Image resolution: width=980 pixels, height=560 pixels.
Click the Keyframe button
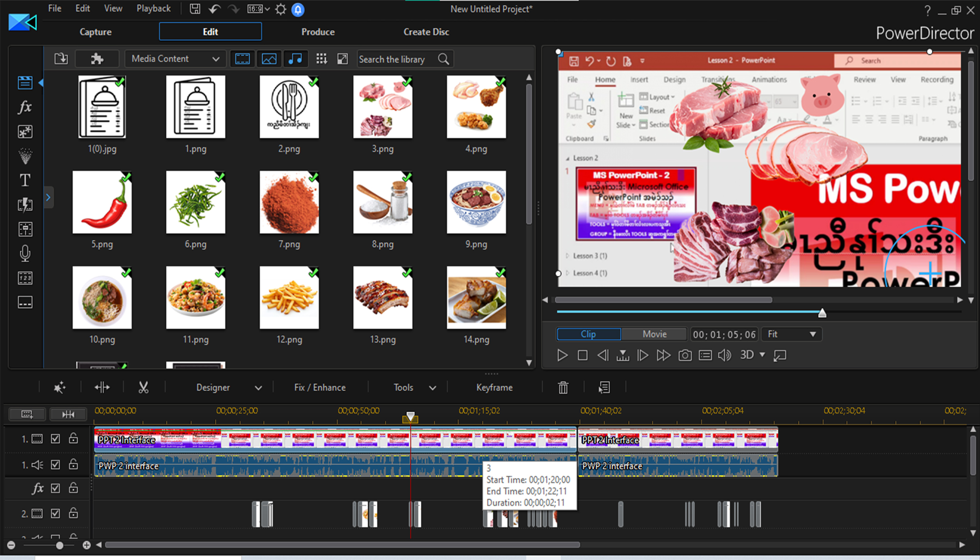click(x=494, y=387)
